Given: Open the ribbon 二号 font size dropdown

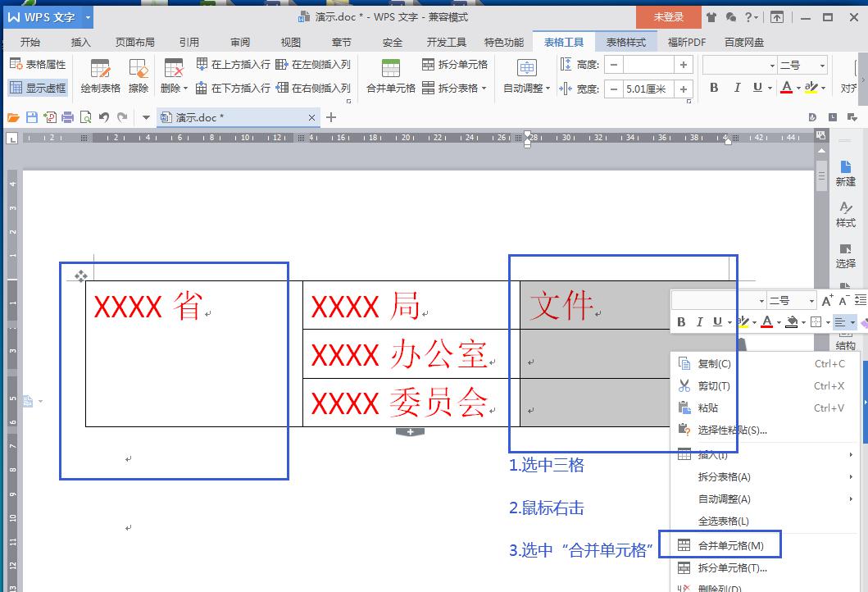Looking at the screenshot, I should (x=823, y=66).
